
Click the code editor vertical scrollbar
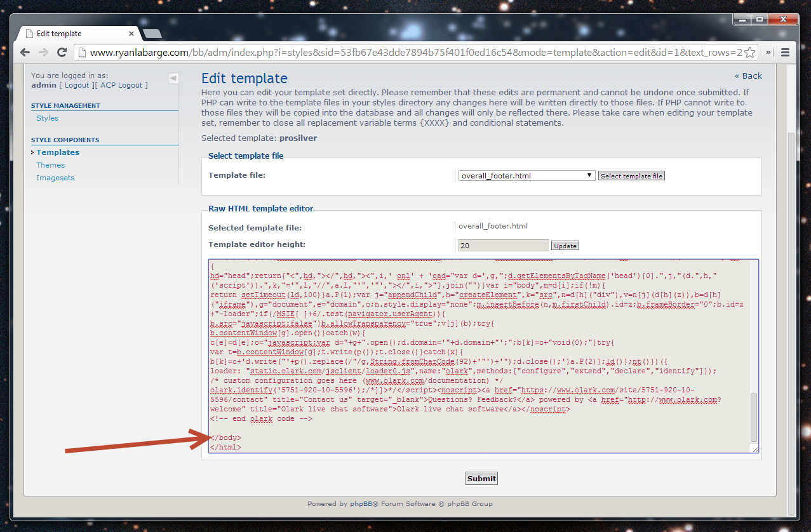(x=754, y=416)
